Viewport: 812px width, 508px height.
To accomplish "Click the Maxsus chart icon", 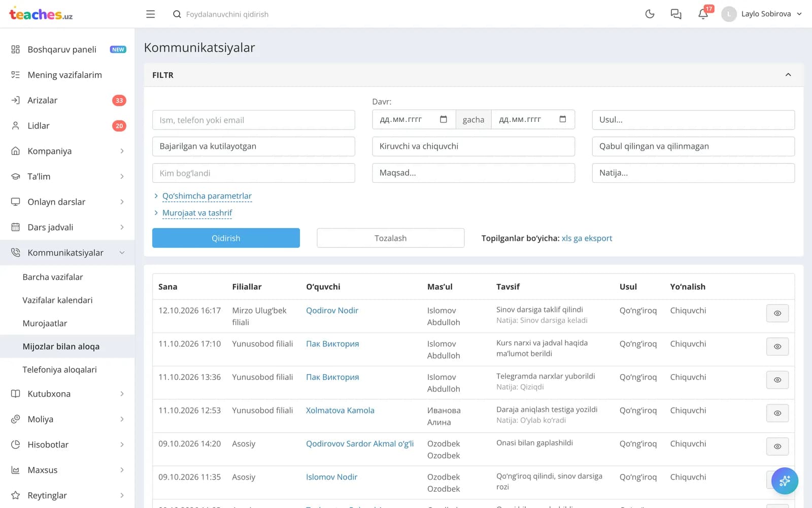I will 16,470.
